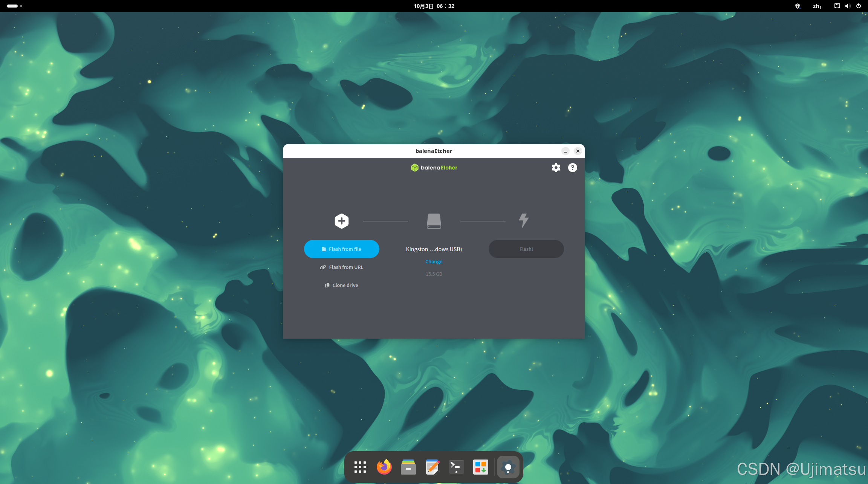Show applications grid in dock
The image size is (868, 484).
click(x=360, y=467)
